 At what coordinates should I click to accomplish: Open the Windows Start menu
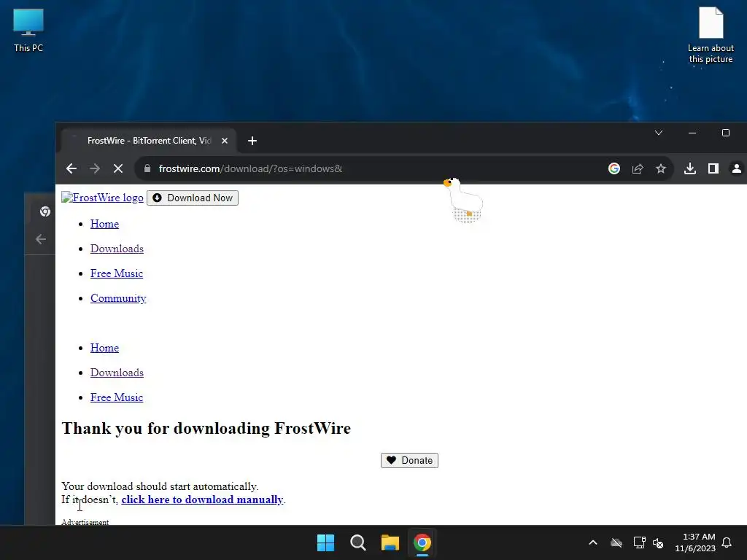coord(326,542)
